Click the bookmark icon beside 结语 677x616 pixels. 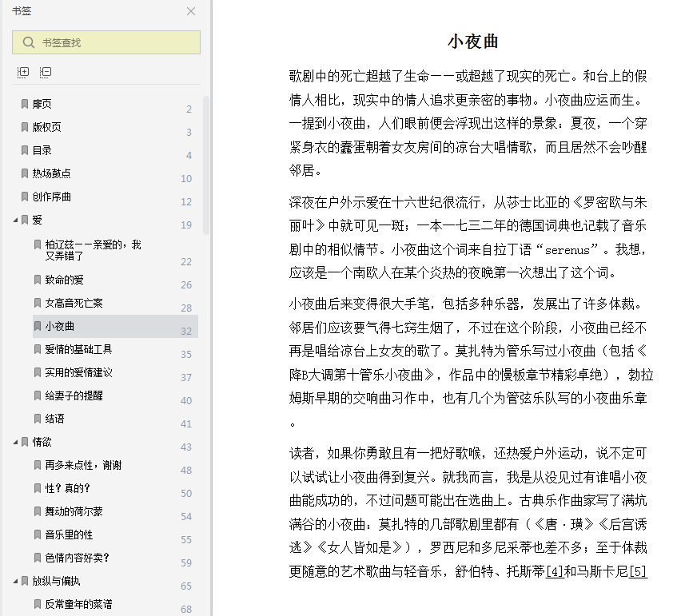pos(38,419)
